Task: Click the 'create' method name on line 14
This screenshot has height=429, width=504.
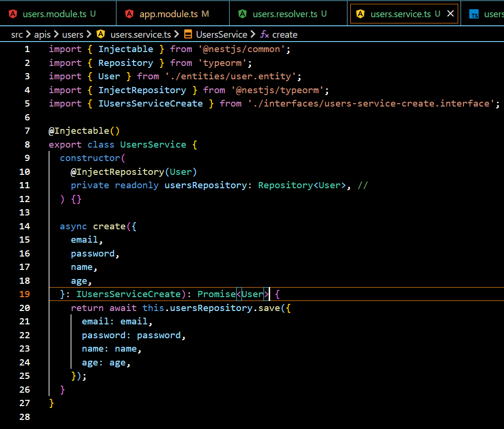Action: pyautogui.click(x=109, y=226)
